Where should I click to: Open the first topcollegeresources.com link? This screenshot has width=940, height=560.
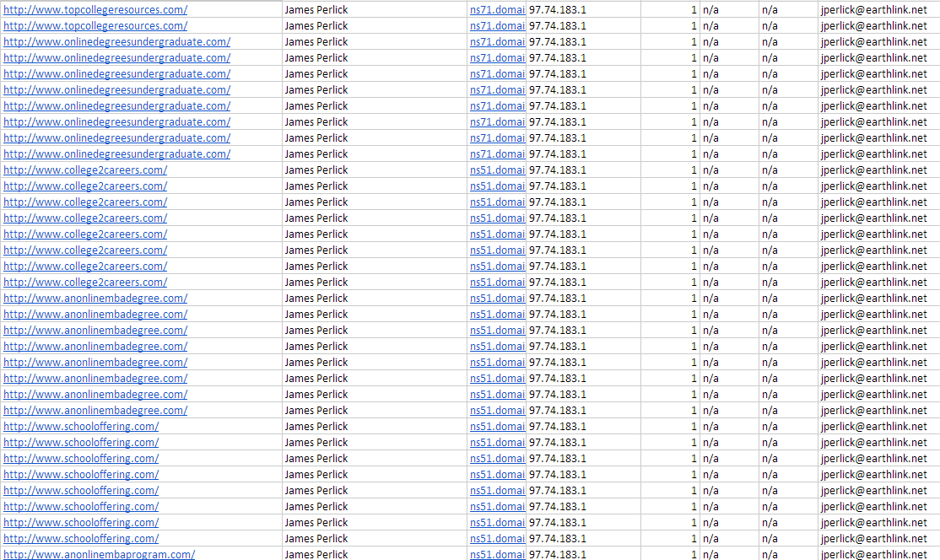click(x=95, y=9)
